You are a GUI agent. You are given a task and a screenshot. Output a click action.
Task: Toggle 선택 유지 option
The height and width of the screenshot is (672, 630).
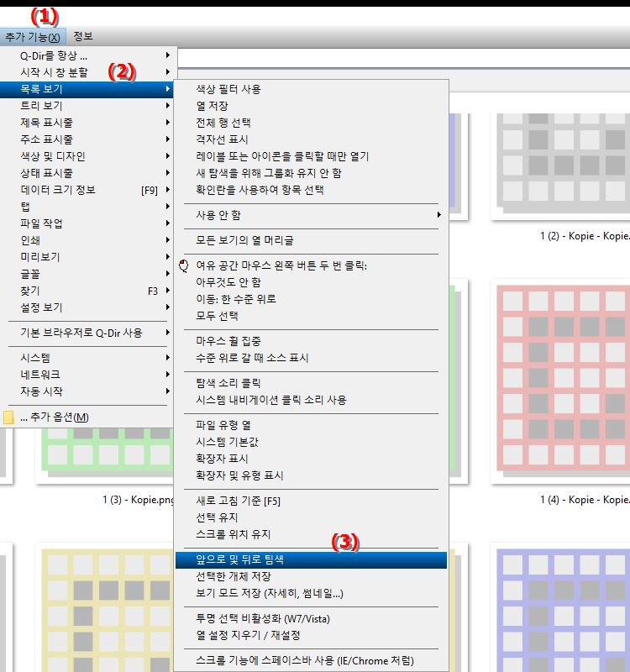click(311, 517)
